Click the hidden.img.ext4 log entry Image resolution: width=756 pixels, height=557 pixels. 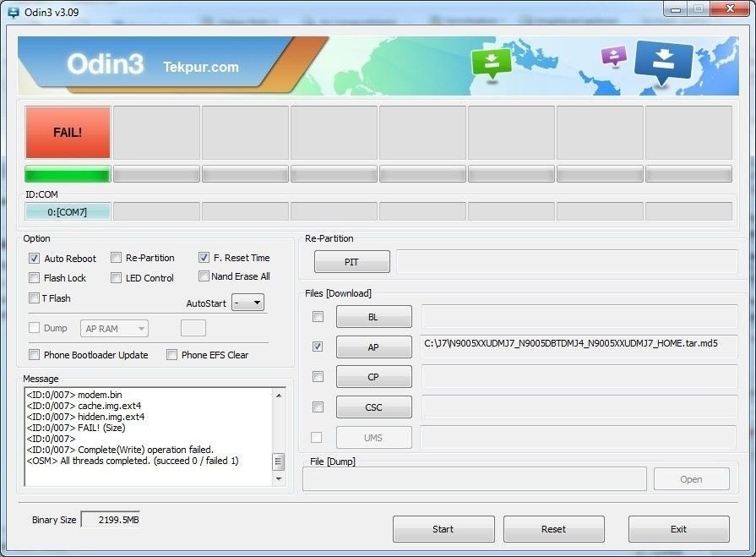86,417
